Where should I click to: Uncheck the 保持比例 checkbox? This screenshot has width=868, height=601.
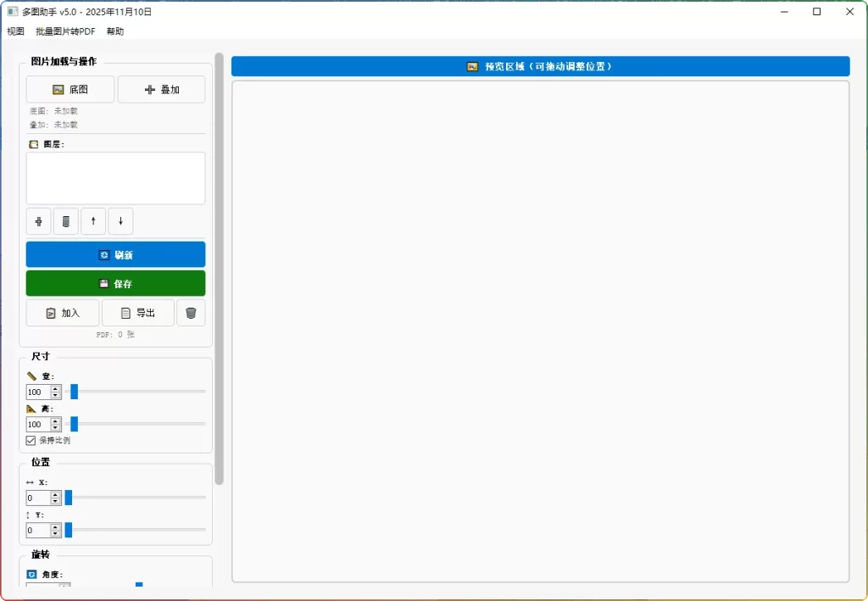point(31,440)
